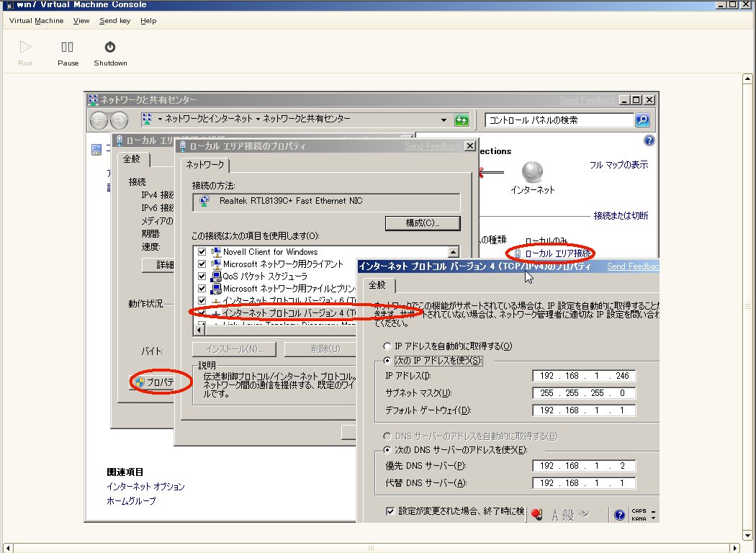Open the Virtual Machine menu

tap(36, 20)
